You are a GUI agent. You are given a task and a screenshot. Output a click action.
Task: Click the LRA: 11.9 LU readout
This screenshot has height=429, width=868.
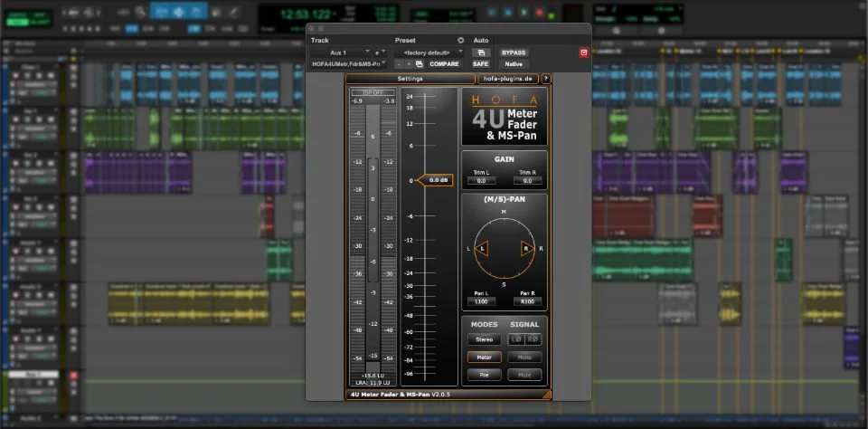(373, 383)
